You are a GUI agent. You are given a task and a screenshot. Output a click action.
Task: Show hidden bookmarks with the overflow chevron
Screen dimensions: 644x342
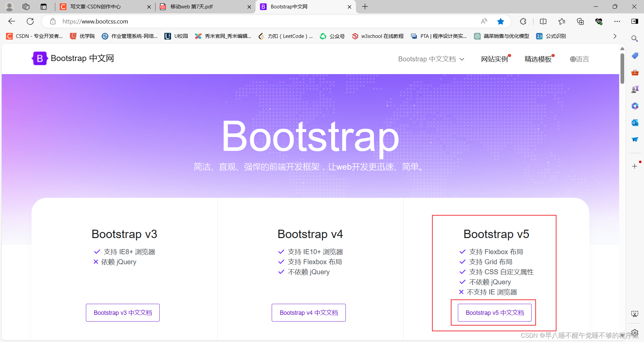(x=615, y=36)
